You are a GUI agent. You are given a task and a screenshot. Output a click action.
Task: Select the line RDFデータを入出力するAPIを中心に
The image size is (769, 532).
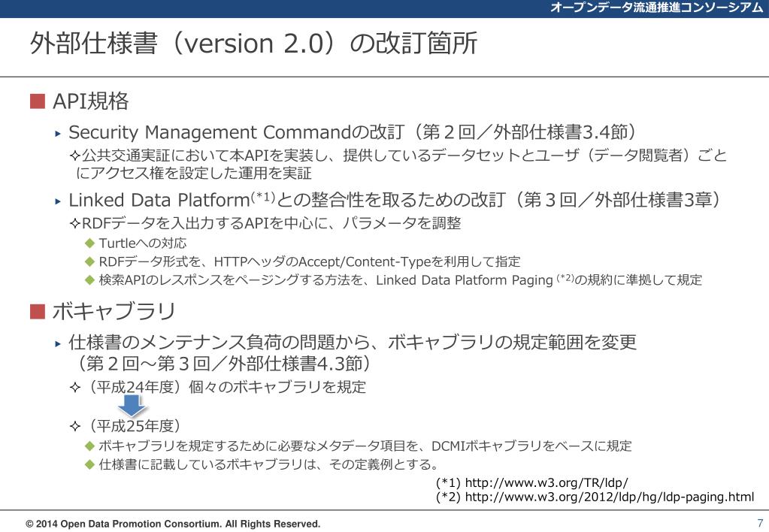coord(265,223)
